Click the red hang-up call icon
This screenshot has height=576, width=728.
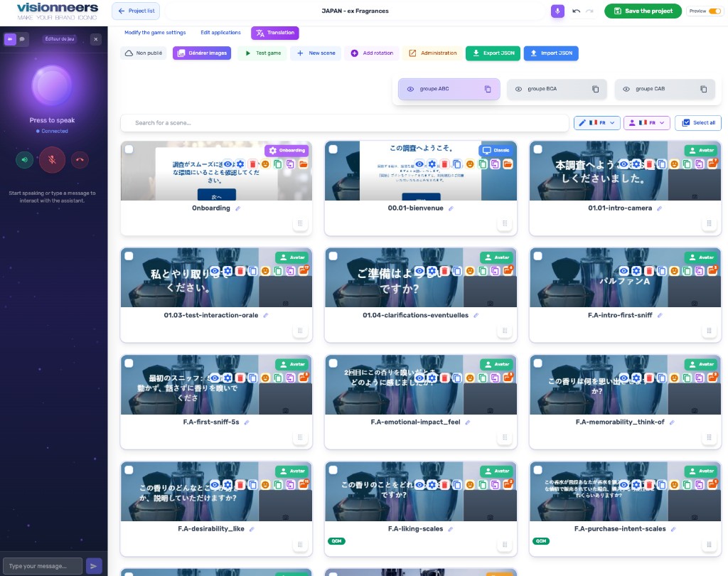pyautogui.click(x=80, y=160)
